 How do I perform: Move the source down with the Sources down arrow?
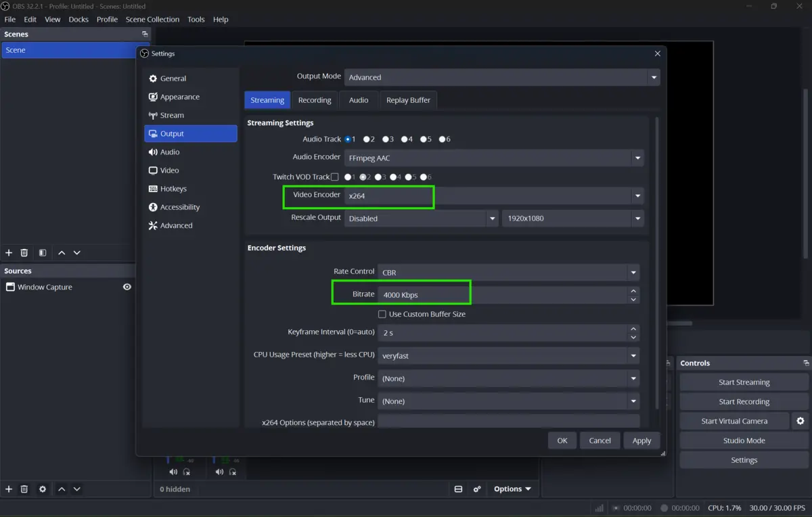77,489
